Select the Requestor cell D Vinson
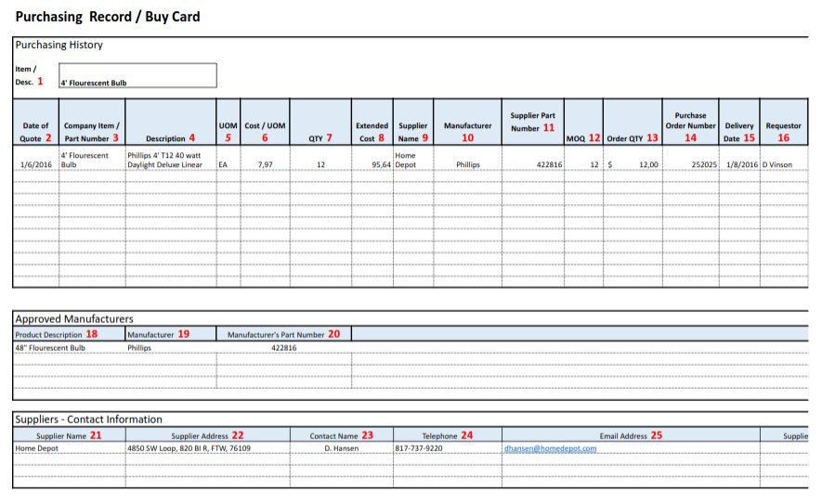The width and height of the screenshot is (822, 504). (x=783, y=164)
